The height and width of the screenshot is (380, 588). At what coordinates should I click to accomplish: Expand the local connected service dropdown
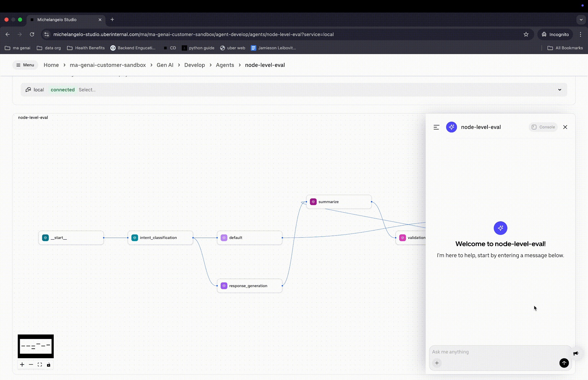click(559, 90)
